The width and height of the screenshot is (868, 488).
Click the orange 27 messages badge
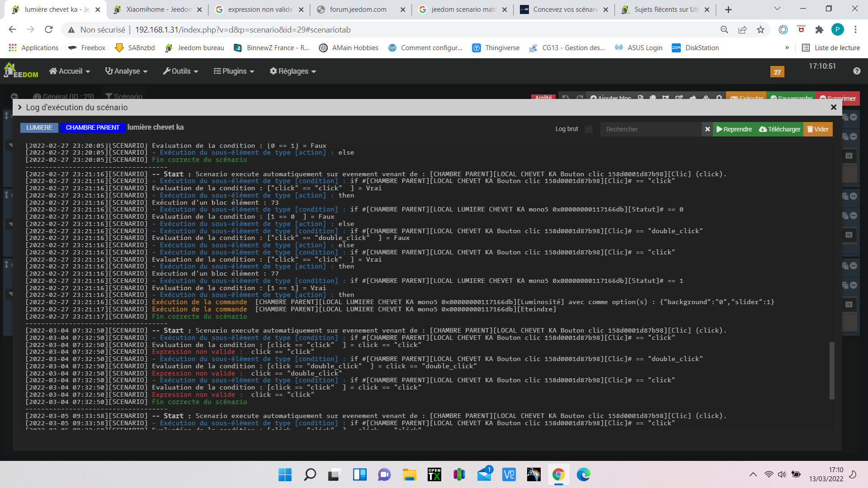pos(777,72)
